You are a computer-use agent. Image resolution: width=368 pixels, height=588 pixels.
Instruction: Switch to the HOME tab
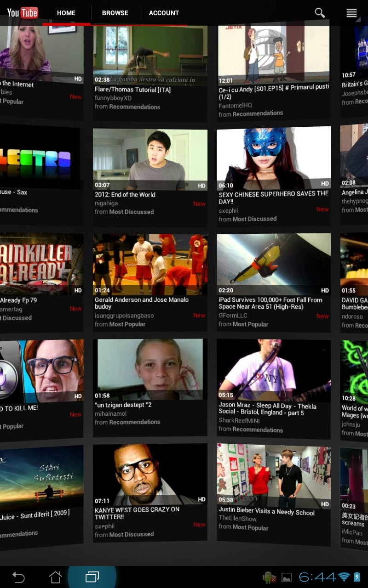point(66,13)
